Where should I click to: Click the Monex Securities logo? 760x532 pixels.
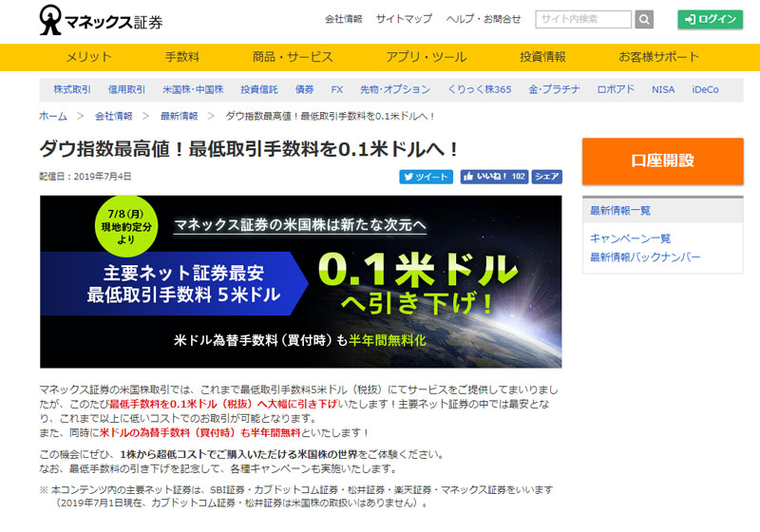point(101,20)
